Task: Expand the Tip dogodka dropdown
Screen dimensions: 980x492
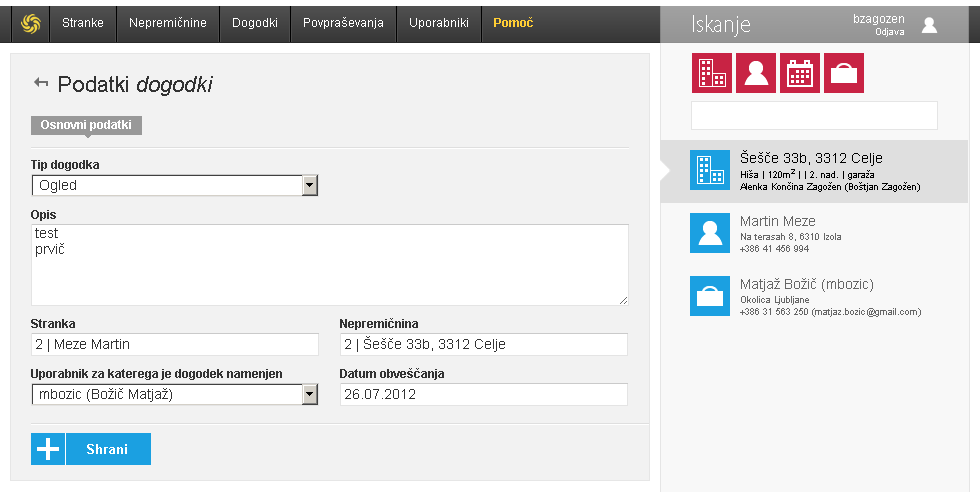Action: [309, 185]
